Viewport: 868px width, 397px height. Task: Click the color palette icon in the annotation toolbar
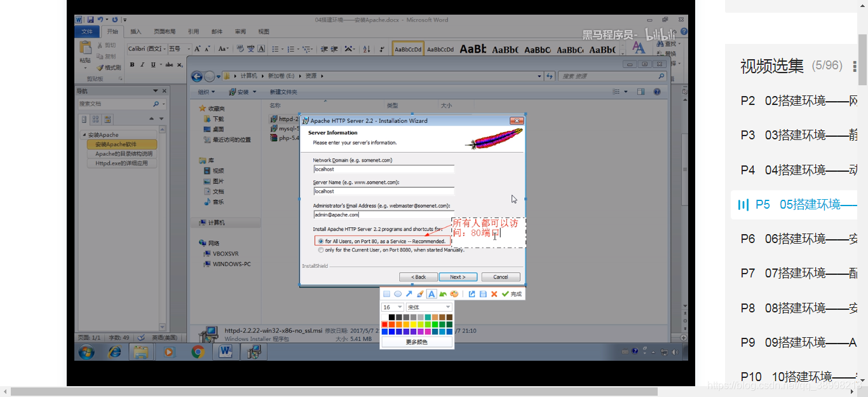pos(454,294)
